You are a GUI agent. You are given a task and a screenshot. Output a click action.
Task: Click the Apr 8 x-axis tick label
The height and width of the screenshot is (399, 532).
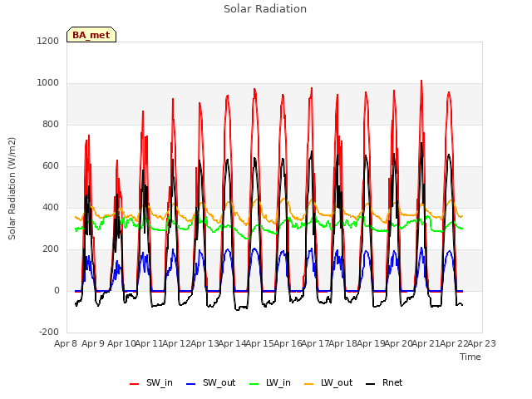click(66, 343)
